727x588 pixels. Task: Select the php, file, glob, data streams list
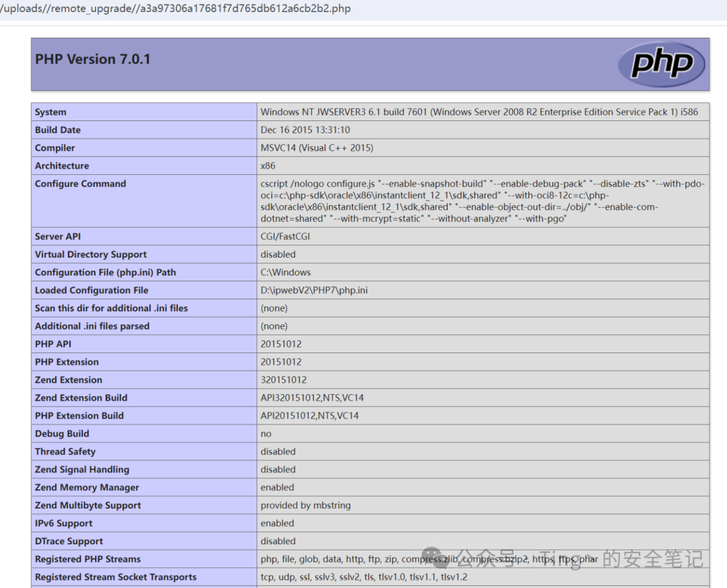429,559
